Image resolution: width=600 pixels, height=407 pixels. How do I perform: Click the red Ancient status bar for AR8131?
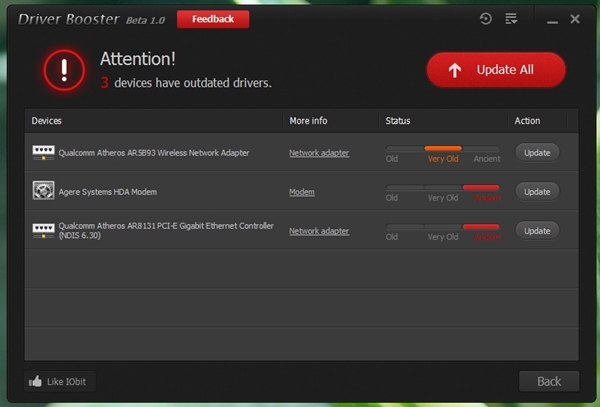481,226
